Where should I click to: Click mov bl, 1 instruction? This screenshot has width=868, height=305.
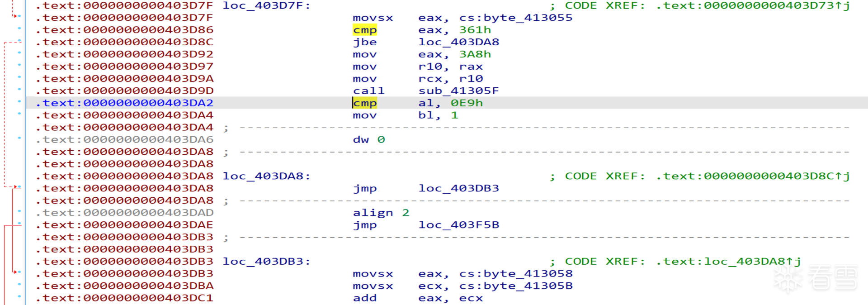click(406, 115)
